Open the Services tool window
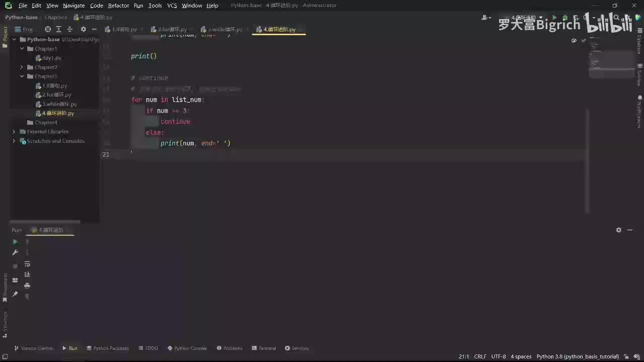 (x=297, y=348)
